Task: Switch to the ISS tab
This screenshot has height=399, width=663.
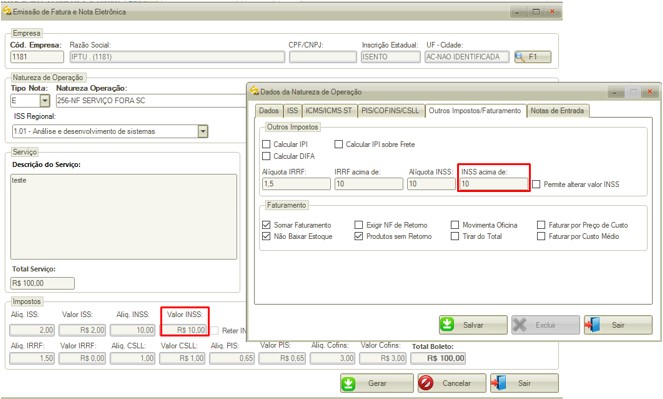Action: 292,111
